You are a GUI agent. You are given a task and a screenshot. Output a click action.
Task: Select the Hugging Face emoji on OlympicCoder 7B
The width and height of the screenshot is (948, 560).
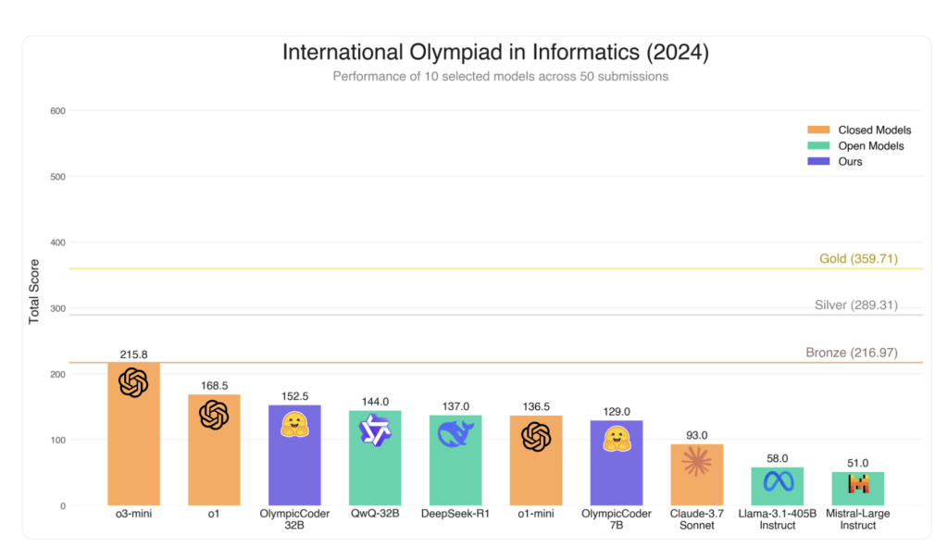(x=617, y=439)
